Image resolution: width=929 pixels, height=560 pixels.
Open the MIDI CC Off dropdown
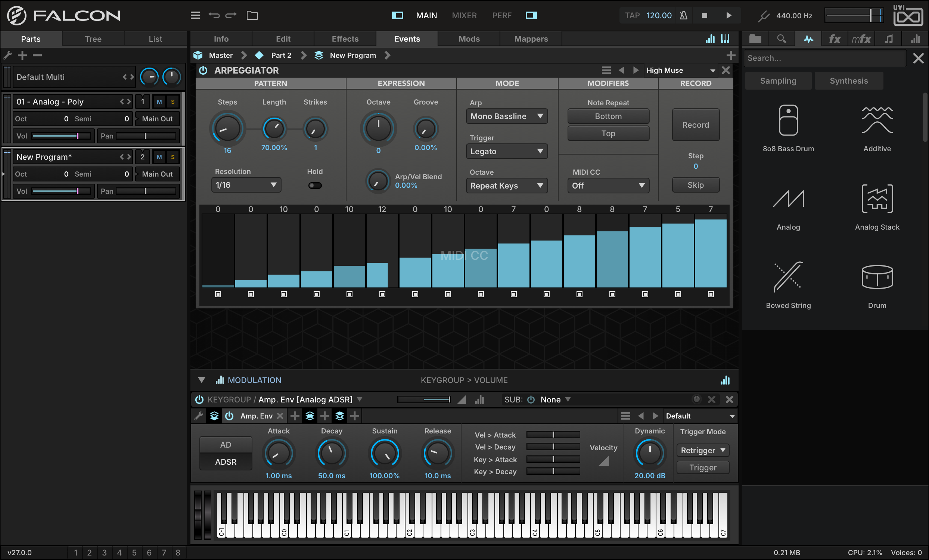[x=608, y=186]
